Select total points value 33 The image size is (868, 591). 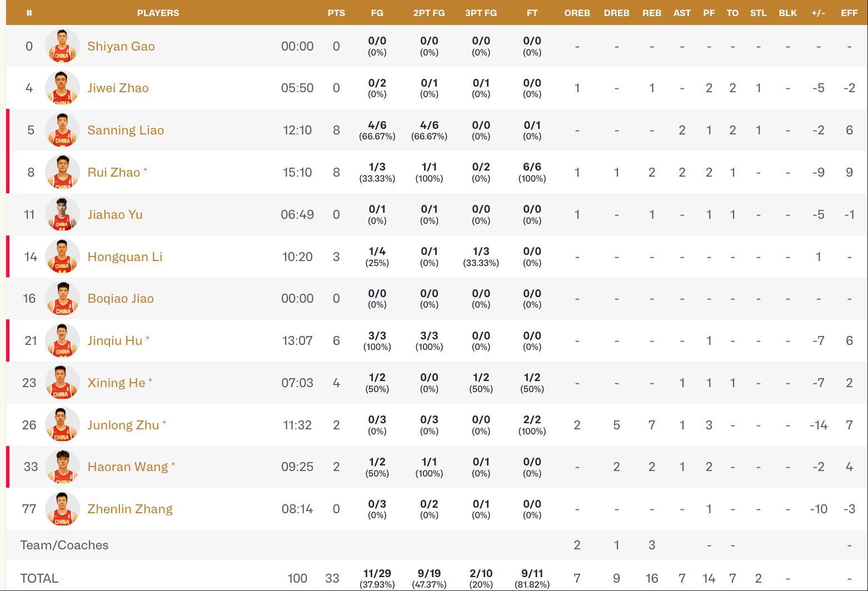(332, 578)
